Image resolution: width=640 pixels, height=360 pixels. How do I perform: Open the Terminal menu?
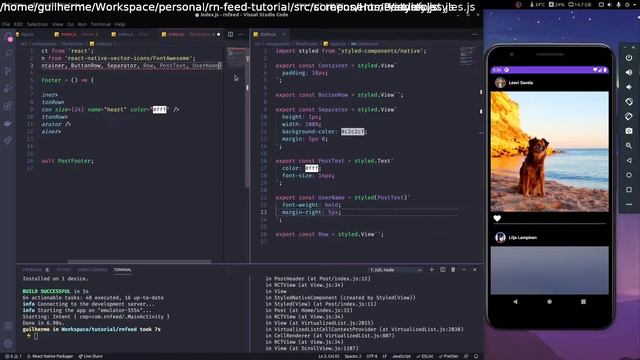pos(100,24)
